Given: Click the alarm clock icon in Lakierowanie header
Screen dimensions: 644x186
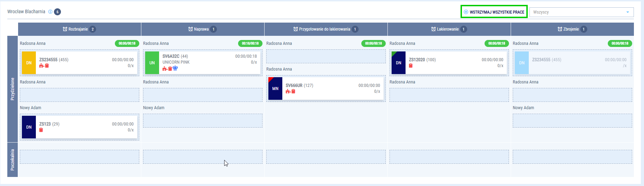Looking at the screenshot, I should click(x=433, y=29).
